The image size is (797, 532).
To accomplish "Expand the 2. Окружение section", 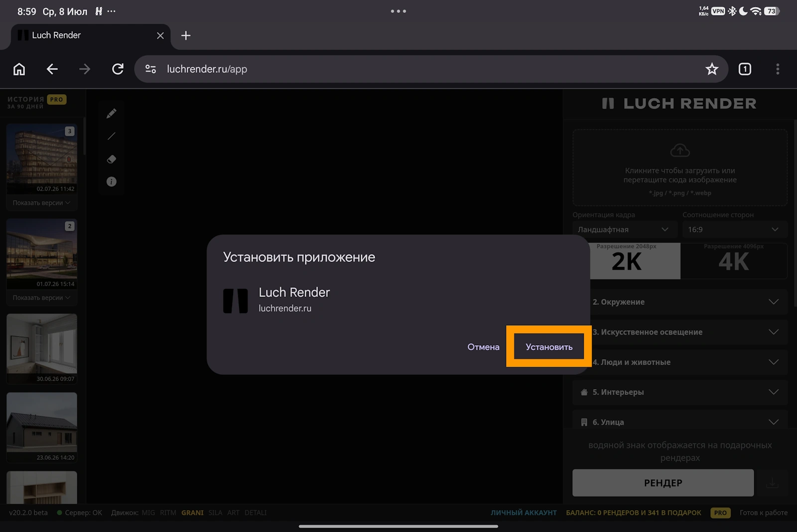I will click(680, 302).
